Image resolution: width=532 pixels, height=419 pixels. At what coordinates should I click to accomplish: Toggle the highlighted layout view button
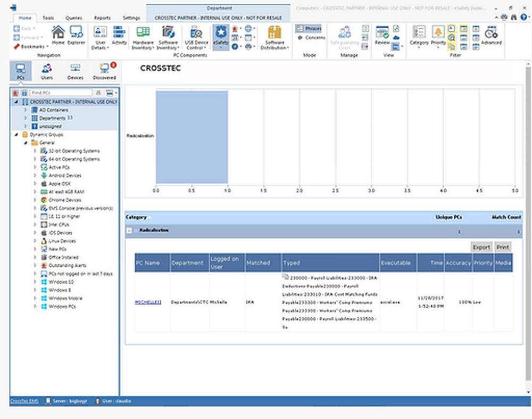click(x=396, y=46)
